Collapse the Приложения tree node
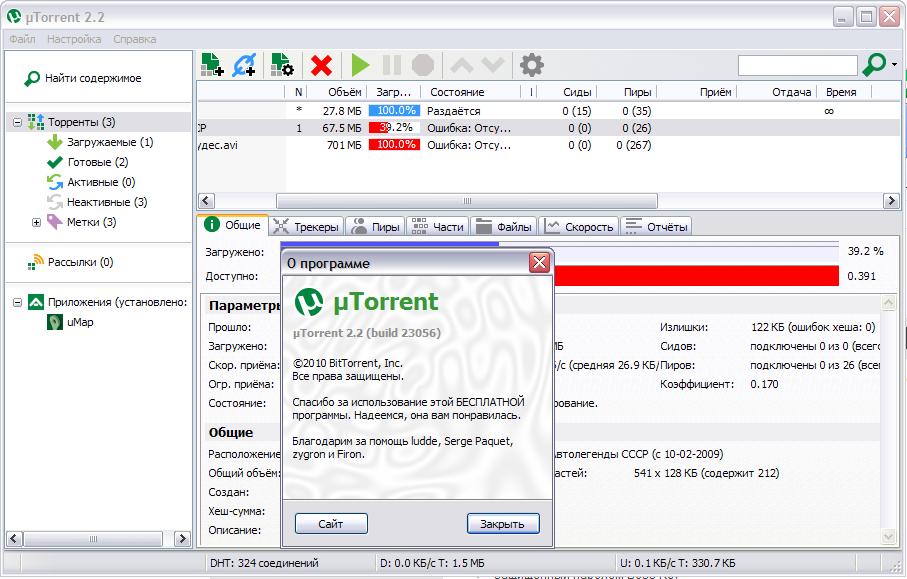The image size is (907, 579). [x=17, y=302]
